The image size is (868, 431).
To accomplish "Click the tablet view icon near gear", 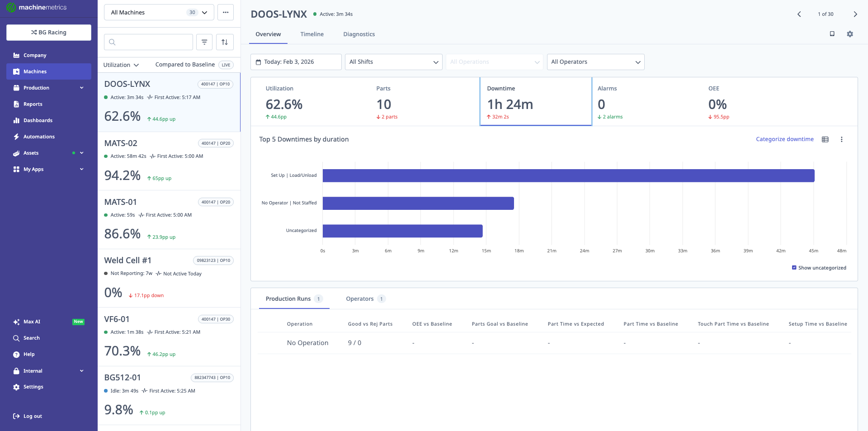I will click(832, 34).
